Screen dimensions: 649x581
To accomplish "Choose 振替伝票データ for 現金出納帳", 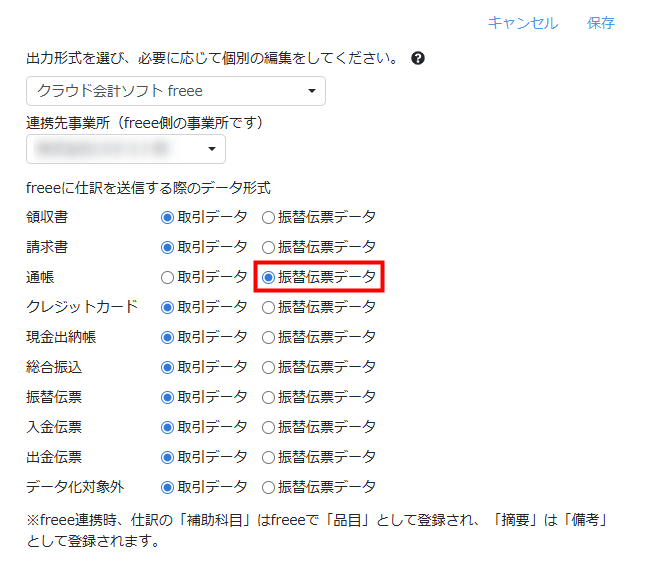I will (268, 337).
